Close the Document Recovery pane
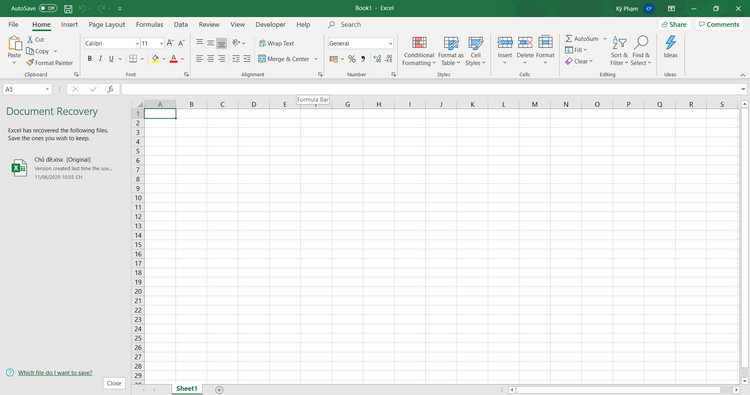The height and width of the screenshot is (395, 750). tap(114, 383)
